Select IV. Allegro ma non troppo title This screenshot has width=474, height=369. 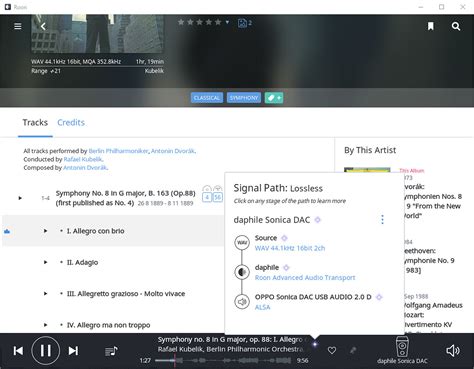(x=108, y=325)
